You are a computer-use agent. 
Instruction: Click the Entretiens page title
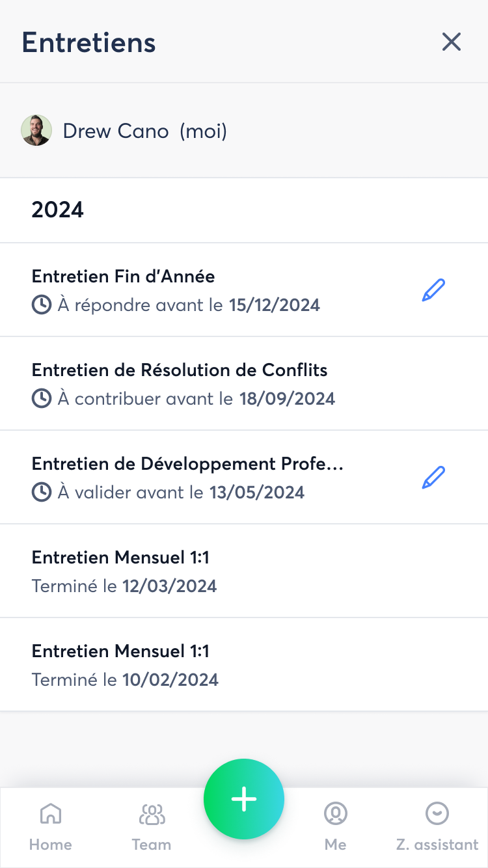pos(89,42)
